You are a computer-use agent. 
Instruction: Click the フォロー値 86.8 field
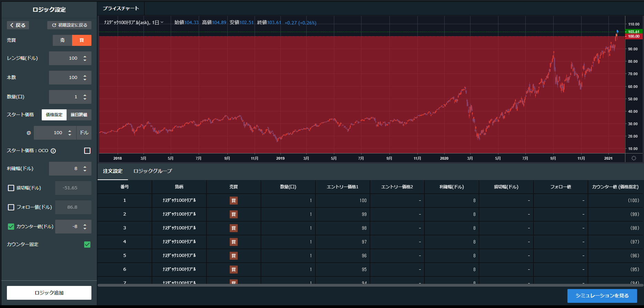(x=73, y=207)
